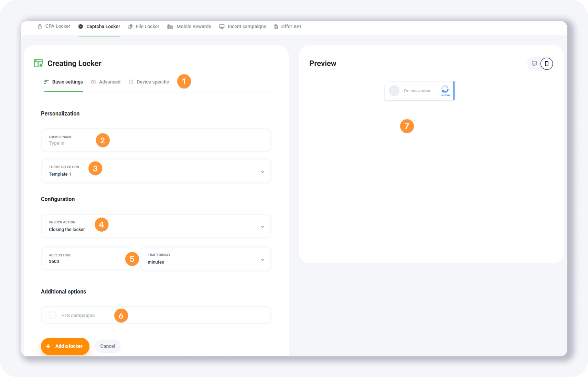The image size is (588, 377).
Task: Enable the +18 campaigns checkbox
Action: click(53, 315)
